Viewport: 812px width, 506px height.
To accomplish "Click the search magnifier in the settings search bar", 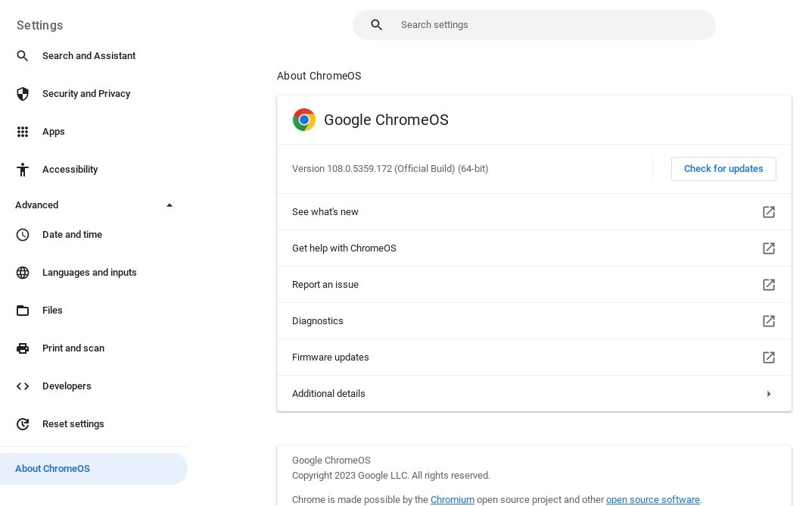I will click(377, 25).
